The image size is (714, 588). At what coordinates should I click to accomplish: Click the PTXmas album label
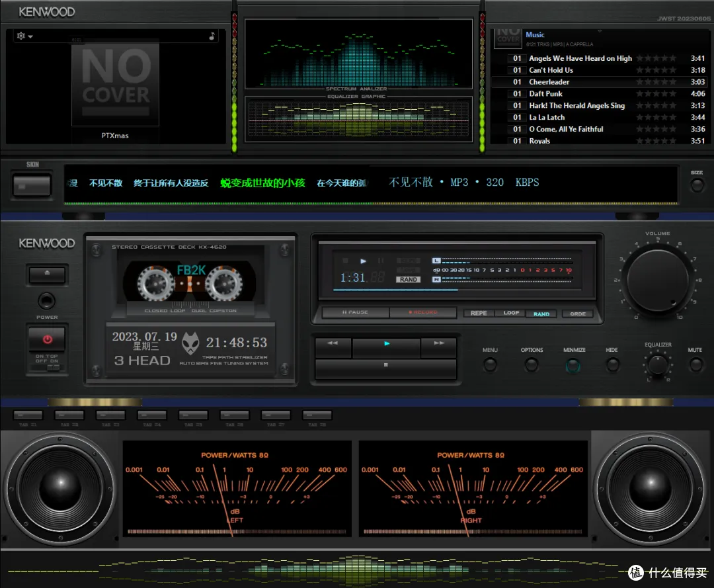click(x=115, y=136)
